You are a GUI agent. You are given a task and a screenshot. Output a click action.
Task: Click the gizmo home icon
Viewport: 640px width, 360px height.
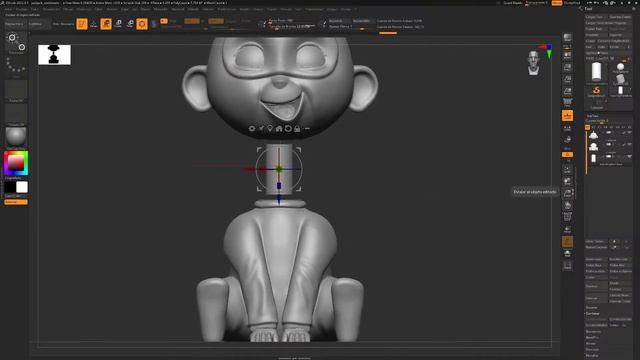279,129
